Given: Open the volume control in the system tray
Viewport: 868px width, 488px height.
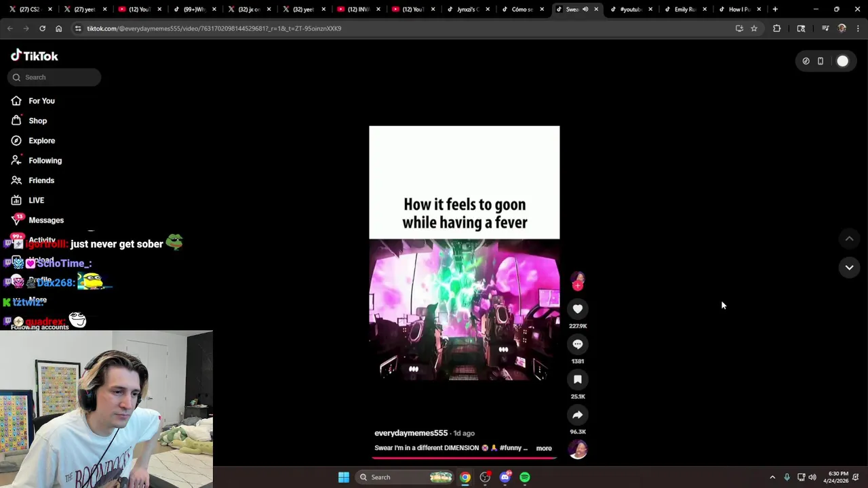Looking at the screenshot, I should pyautogui.click(x=812, y=477).
